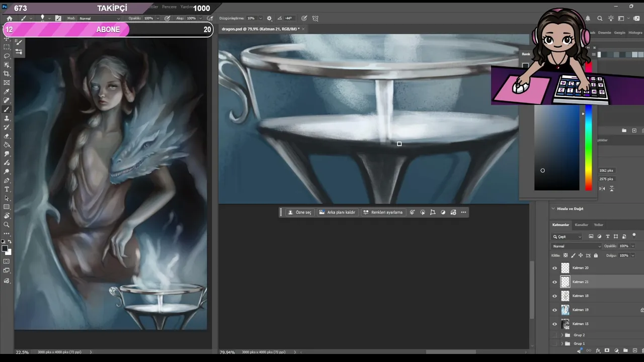The image size is (644, 362).
Task: Select the Eyedropper tool
Action: [7, 92]
